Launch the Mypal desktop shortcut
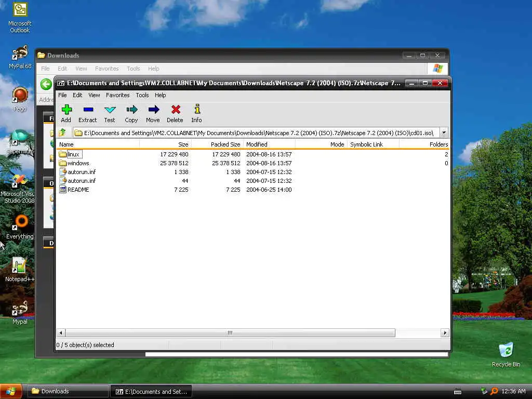The image size is (532, 399). [20, 313]
